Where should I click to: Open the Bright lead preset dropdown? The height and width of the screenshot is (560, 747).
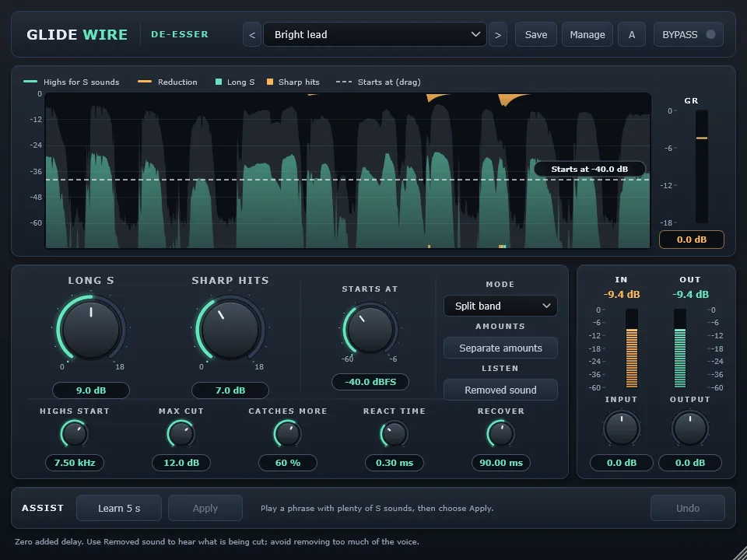[375, 35]
